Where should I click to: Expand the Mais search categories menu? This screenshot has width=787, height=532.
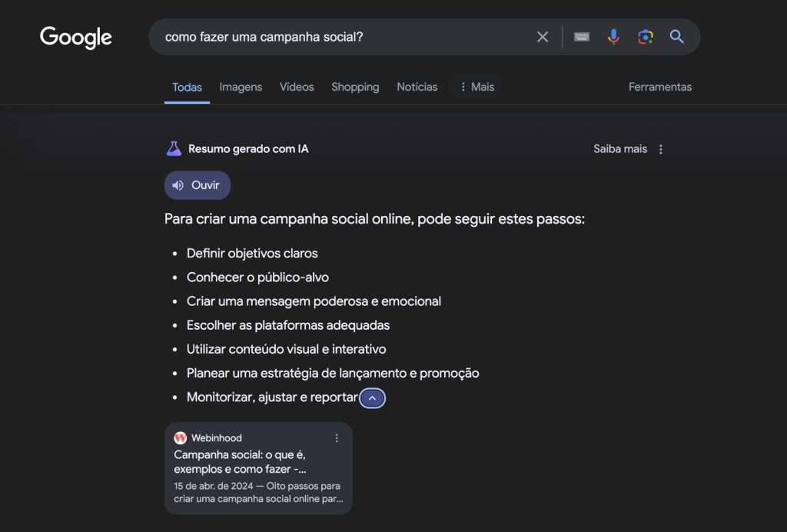pyautogui.click(x=477, y=87)
